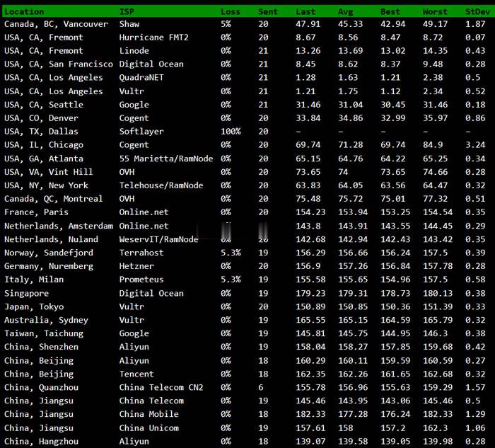Screen dimensions: 495x448
Task: Click 'USA, CO, Denver' location
Action: (41, 118)
